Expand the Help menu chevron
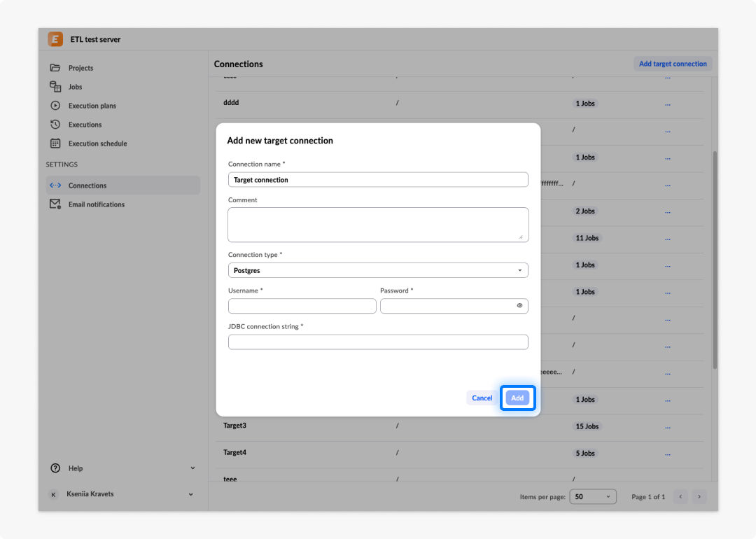This screenshot has height=539, width=756. tap(193, 468)
